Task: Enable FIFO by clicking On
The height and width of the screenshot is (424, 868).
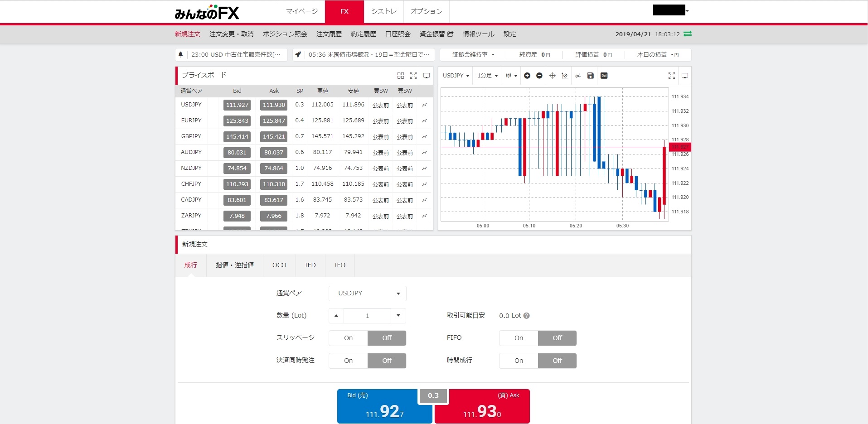Action: tap(519, 338)
